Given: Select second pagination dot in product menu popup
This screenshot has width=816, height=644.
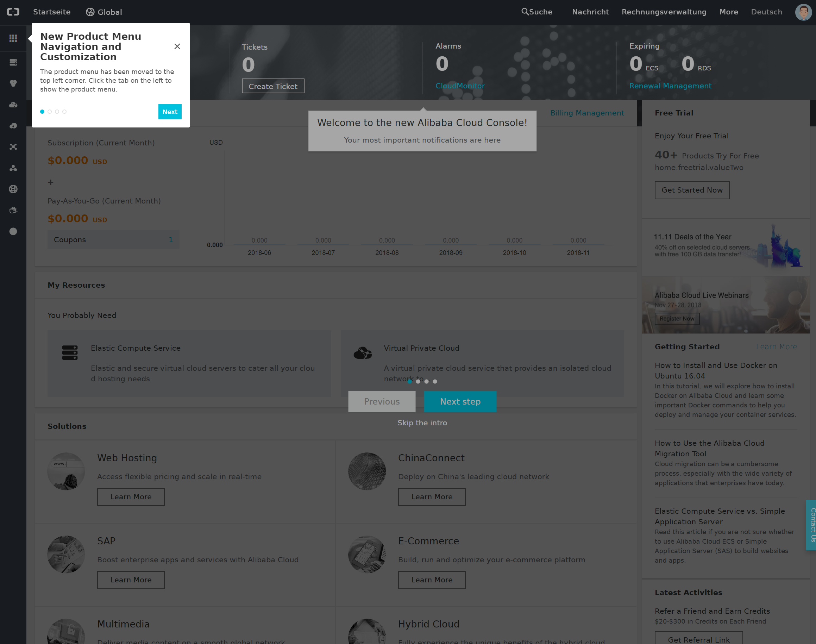Looking at the screenshot, I should pos(49,112).
